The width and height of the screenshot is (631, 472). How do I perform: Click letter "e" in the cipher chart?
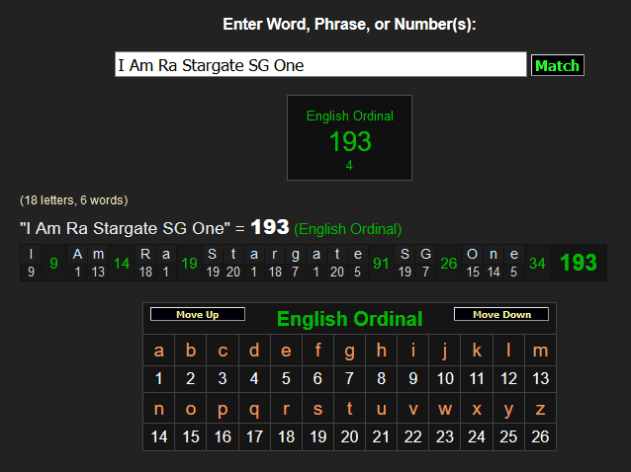point(286,351)
